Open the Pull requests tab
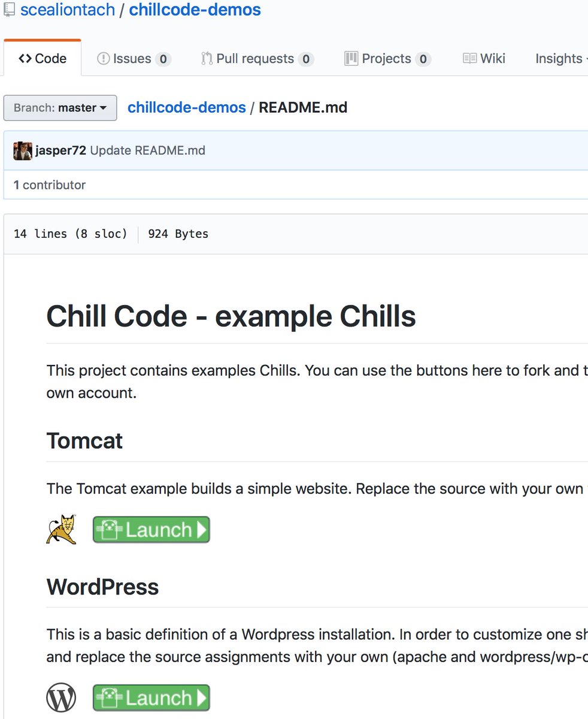Viewport: 588px width, 719px height. tap(257, 59)
